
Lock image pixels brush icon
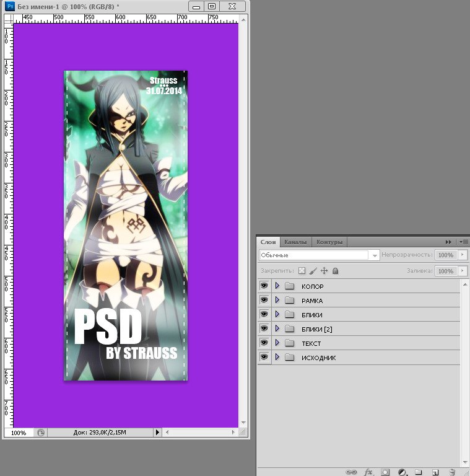[x=313, y=270]
